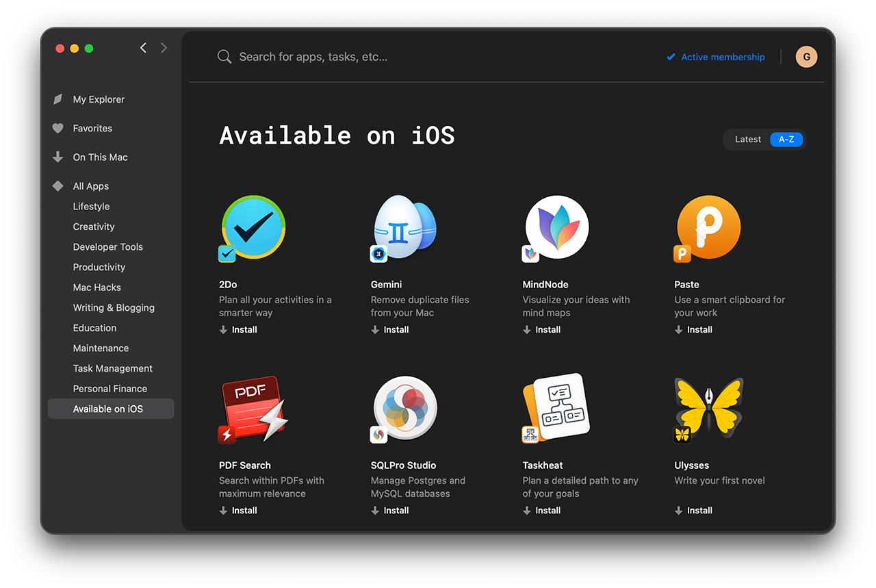Click the 2Do app title
This screenshot has height=588, width=876.
tap(228, 285)
